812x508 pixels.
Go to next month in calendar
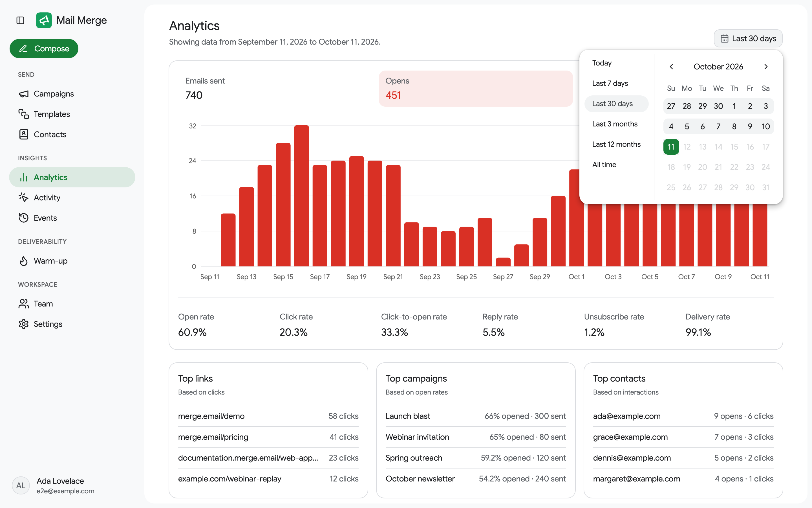(766, 67)
